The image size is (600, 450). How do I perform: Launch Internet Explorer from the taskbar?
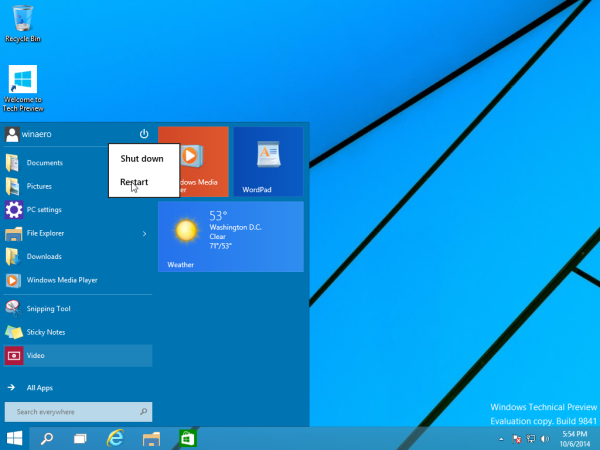(115, 439)
